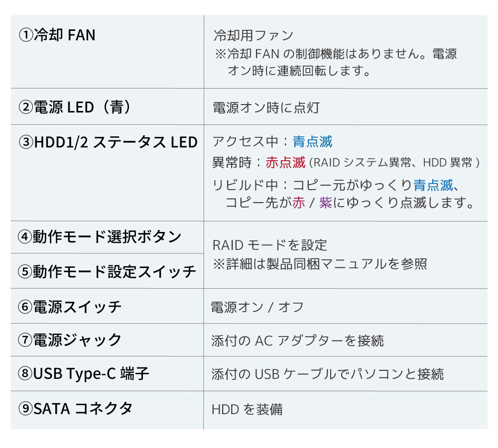Select the ⑧USB Type-C 端子 label
The height and width of the screenshot is (448, 498).
pos(84,374)
